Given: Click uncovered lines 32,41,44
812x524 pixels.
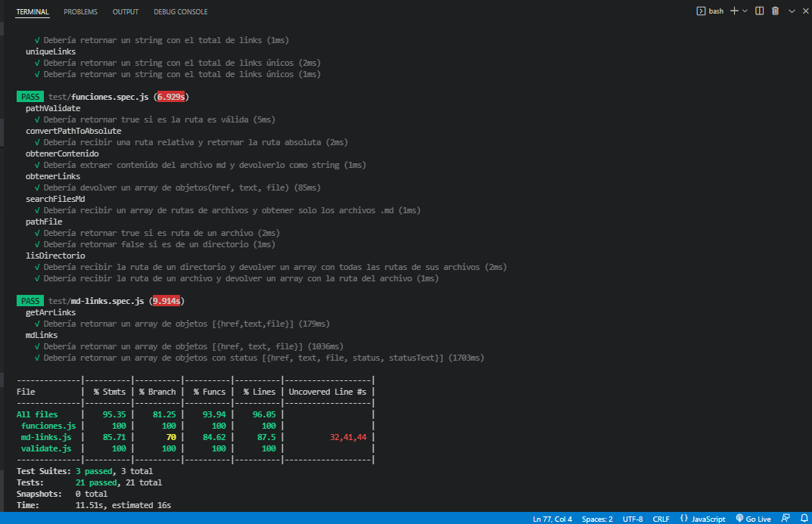Looking at the screenshot, I should [348, 437].
